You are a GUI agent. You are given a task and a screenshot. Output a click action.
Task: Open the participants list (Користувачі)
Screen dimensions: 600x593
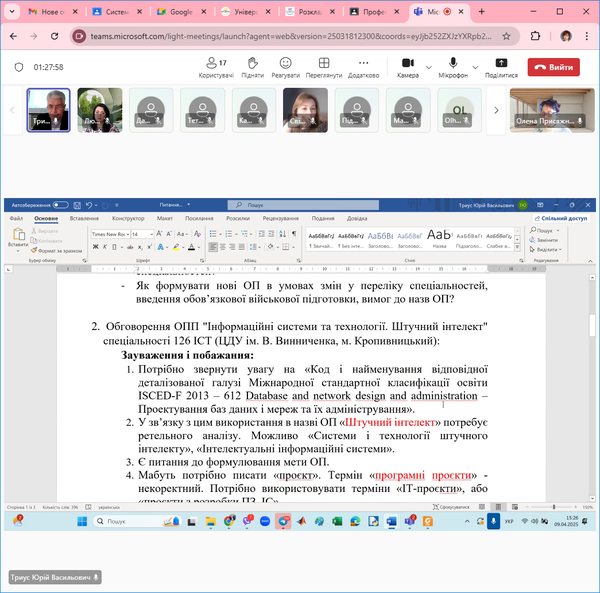click(215, 66)
